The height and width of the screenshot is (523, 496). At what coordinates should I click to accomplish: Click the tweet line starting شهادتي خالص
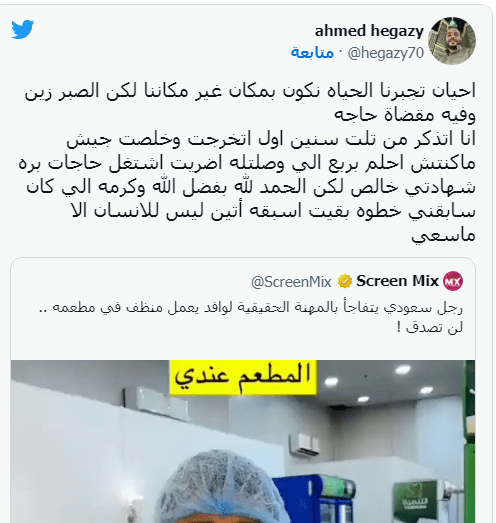tap(251, 187)
